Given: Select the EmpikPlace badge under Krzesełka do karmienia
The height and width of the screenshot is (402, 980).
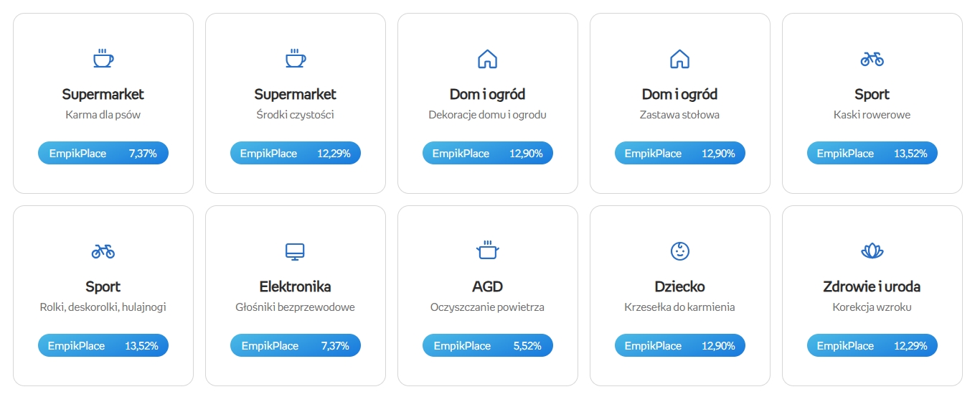Looking at the screenshot, I should (680, 345).
